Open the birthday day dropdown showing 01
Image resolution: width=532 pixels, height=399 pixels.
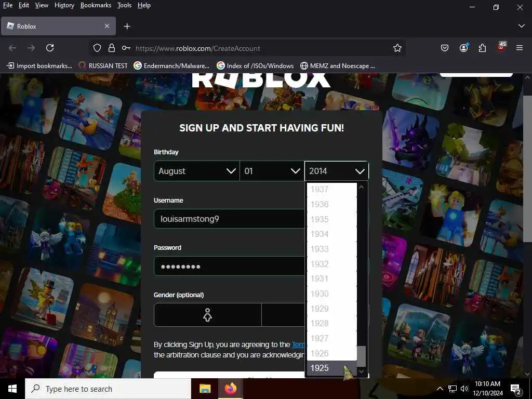click(x=272, y=171)
